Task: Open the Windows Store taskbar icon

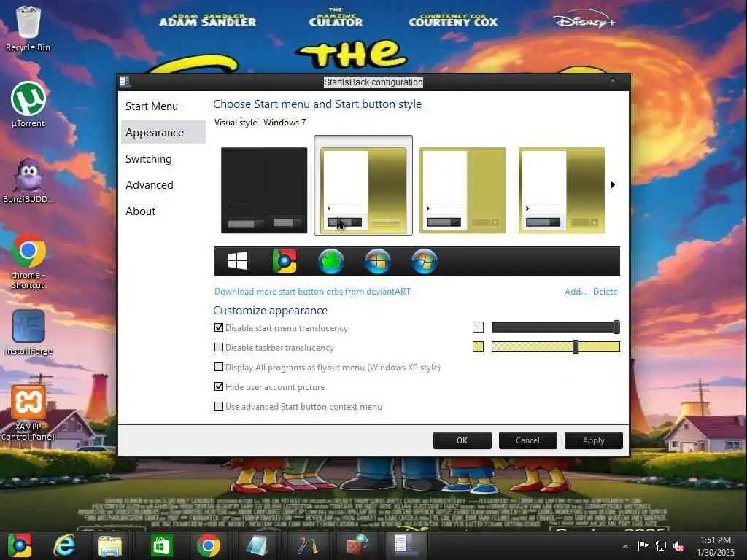Action: pos(161,545)
